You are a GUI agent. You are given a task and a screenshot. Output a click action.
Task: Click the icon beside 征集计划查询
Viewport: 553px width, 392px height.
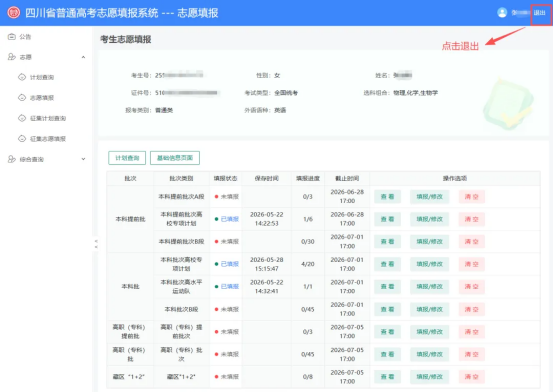pos(22,118)
